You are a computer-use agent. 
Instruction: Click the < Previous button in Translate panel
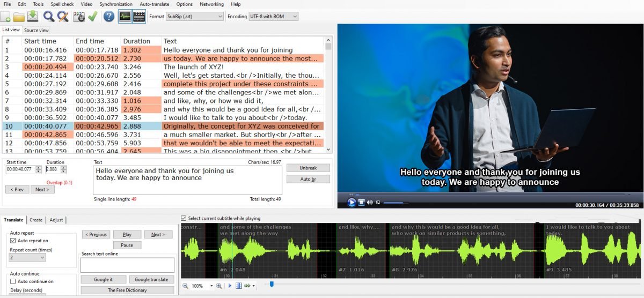point(96,234)
